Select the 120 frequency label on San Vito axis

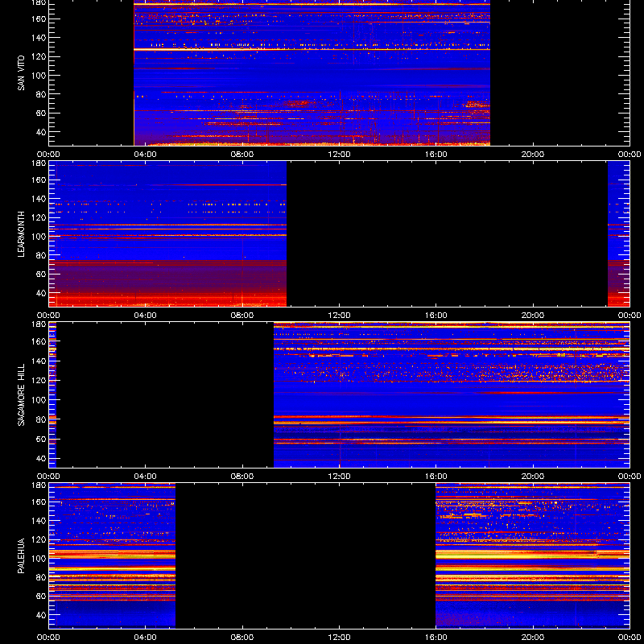point(39,56)
